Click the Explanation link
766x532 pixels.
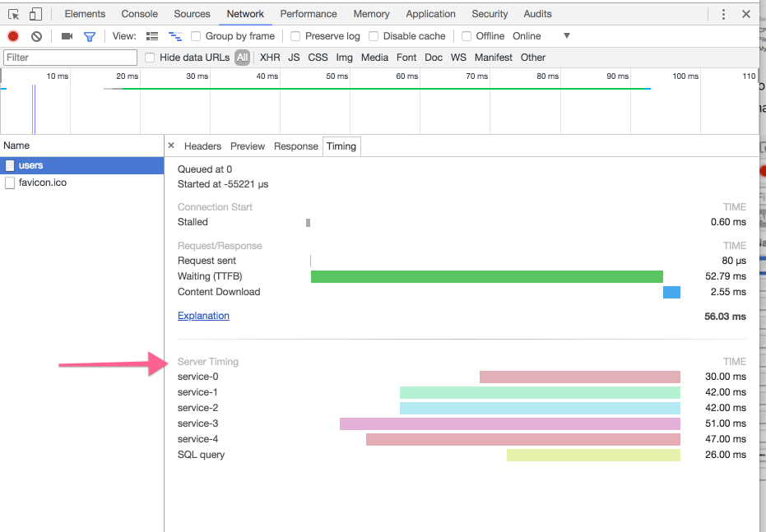click(x=203, y=316)
